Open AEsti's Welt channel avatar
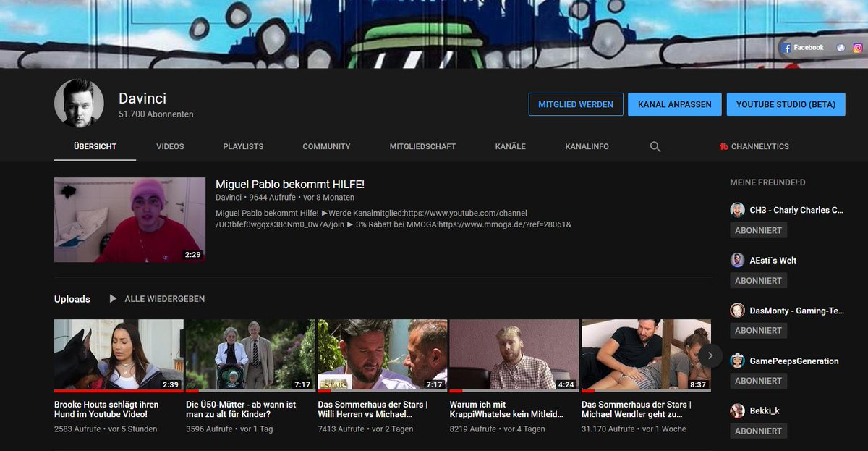 pos(737,260)
